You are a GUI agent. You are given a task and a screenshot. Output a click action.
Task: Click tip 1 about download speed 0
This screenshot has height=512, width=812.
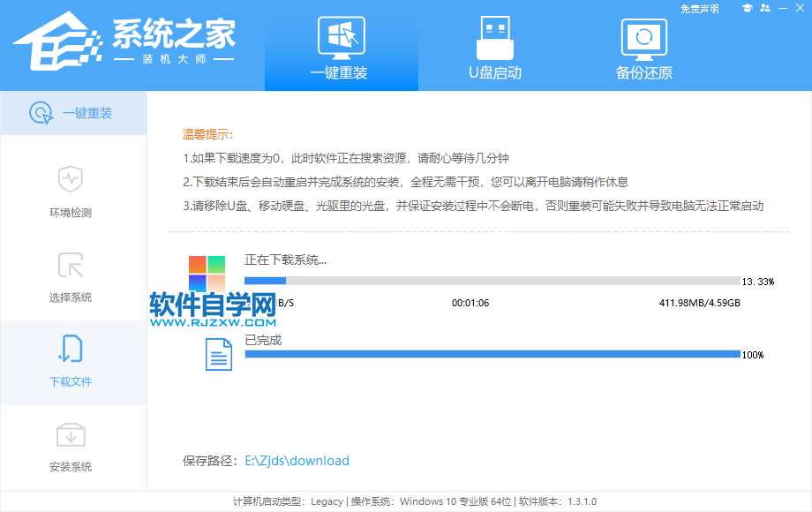[x=346, y=158]
